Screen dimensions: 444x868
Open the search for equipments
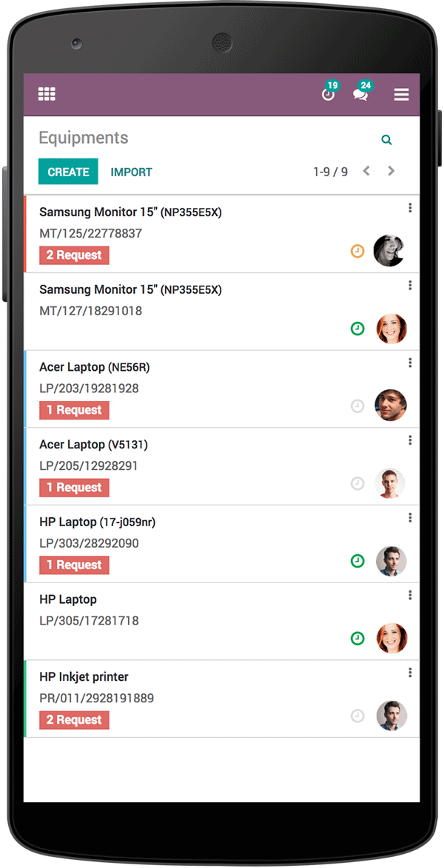[x=386, y=139]
